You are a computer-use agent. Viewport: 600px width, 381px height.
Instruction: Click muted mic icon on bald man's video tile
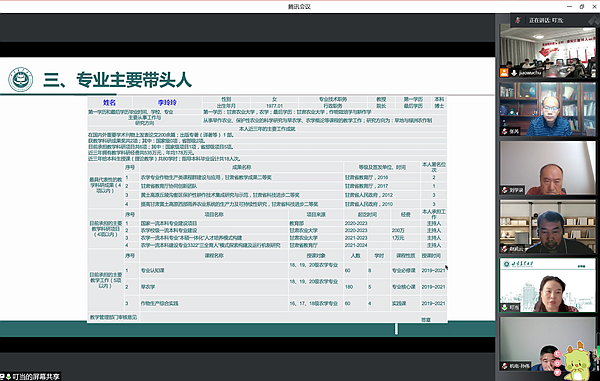[x=505, y=190]
